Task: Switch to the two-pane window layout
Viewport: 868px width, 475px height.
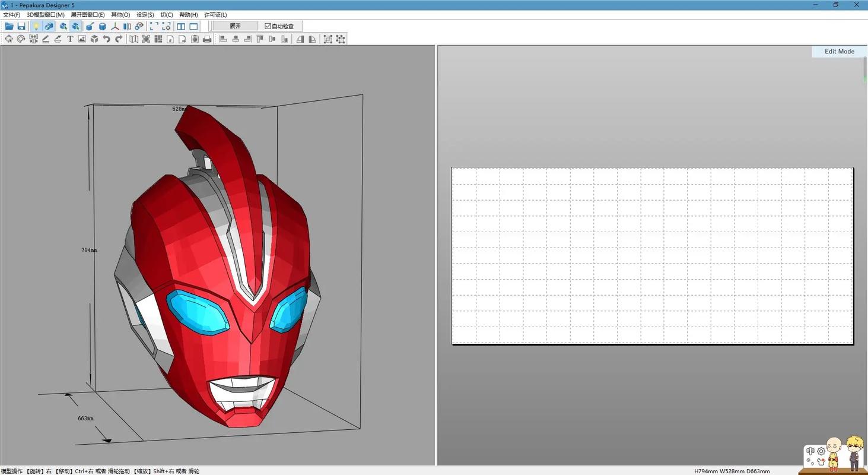Action: click(x=181, y=26)
